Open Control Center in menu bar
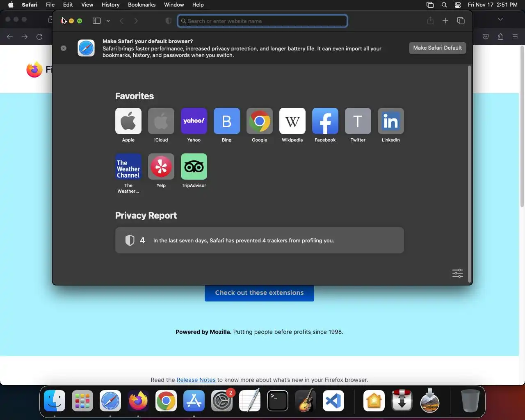This screenshot has height=420, width=525. click(458, 5)
